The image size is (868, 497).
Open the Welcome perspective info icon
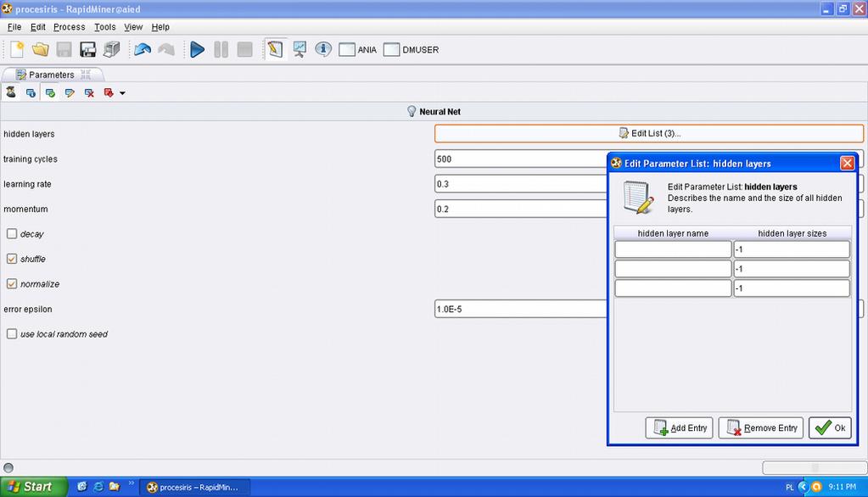point(323,49)
